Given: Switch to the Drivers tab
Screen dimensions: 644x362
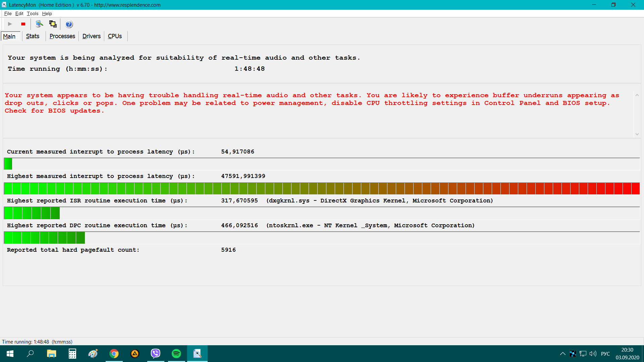Looking at the screenshot, I should click(x=91, y=36).
